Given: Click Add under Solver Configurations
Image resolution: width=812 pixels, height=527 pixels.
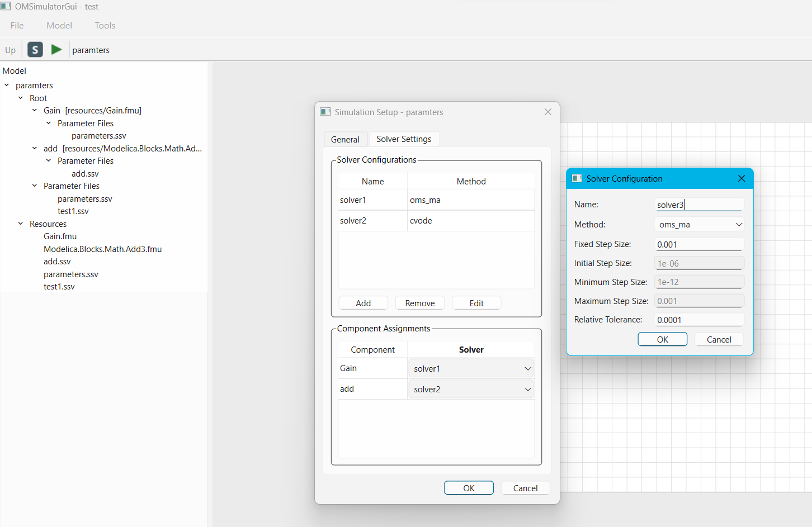Looking at the screenshot, I should 363,303.
